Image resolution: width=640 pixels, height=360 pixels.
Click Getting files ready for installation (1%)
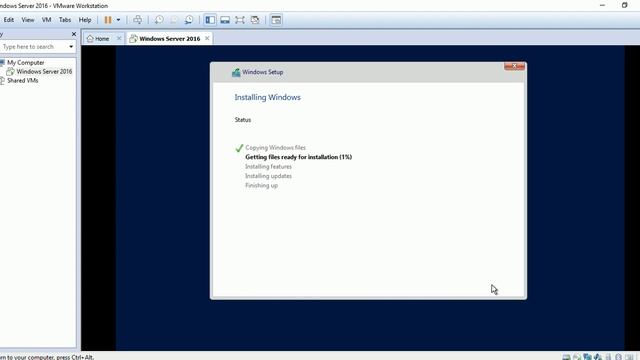[298, 157]
